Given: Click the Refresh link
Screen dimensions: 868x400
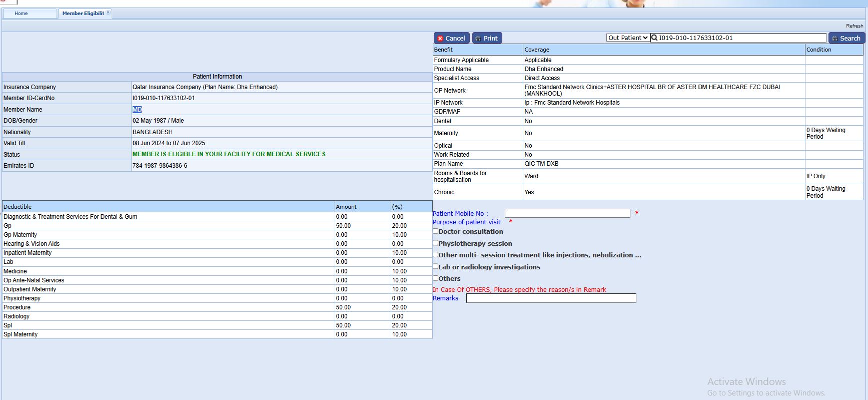Looking at the screenshot, I should pyautogui.click(x=854, y=26).
